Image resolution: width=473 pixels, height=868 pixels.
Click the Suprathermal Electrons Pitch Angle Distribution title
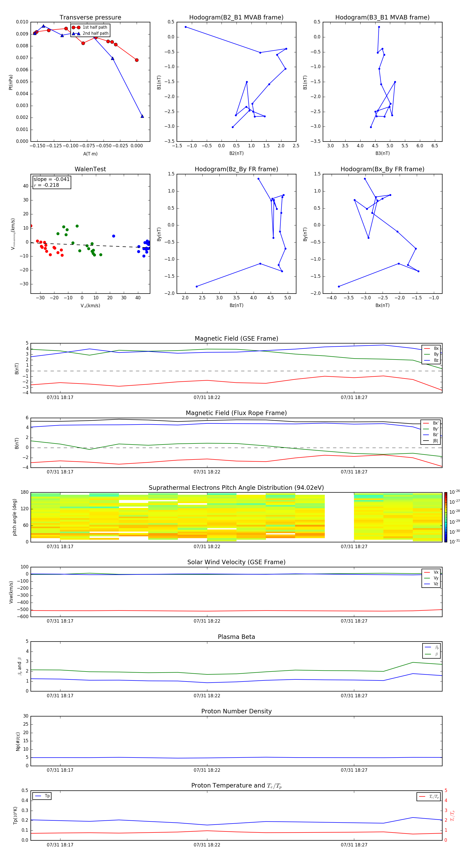click(236, 488)
